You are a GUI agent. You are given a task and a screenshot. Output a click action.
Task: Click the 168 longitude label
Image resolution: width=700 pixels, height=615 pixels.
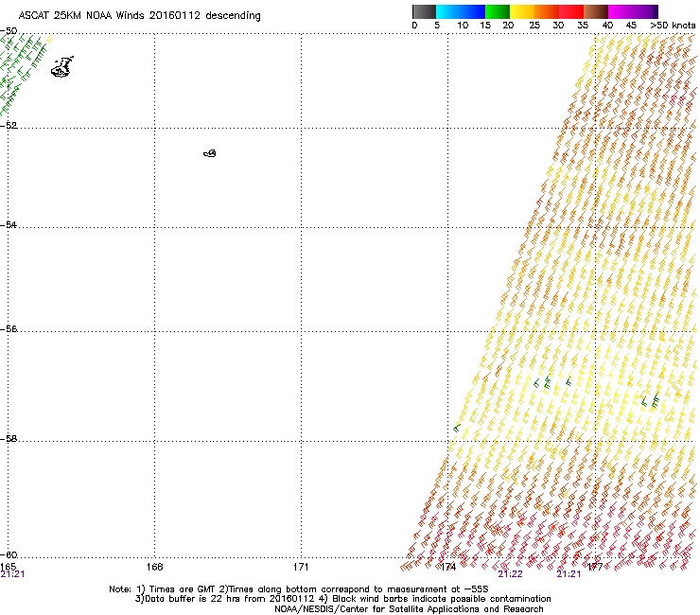(x=154, y=567)
